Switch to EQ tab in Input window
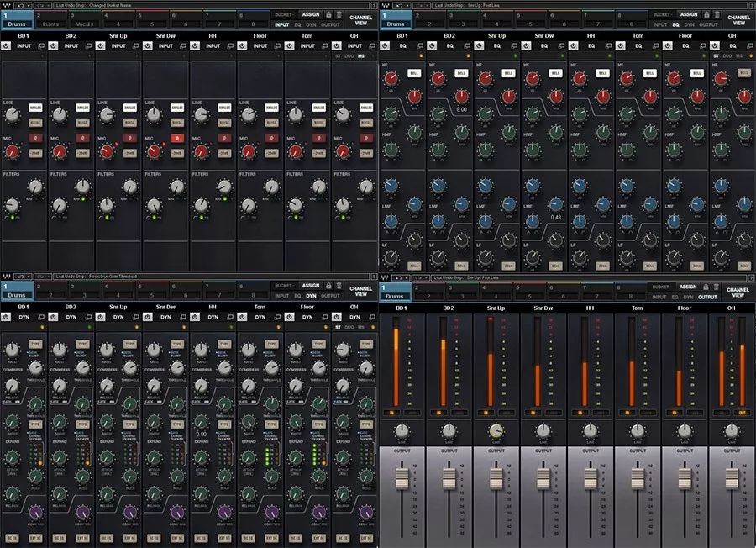Screen dimensions: 756x548 tap(298, 24)
